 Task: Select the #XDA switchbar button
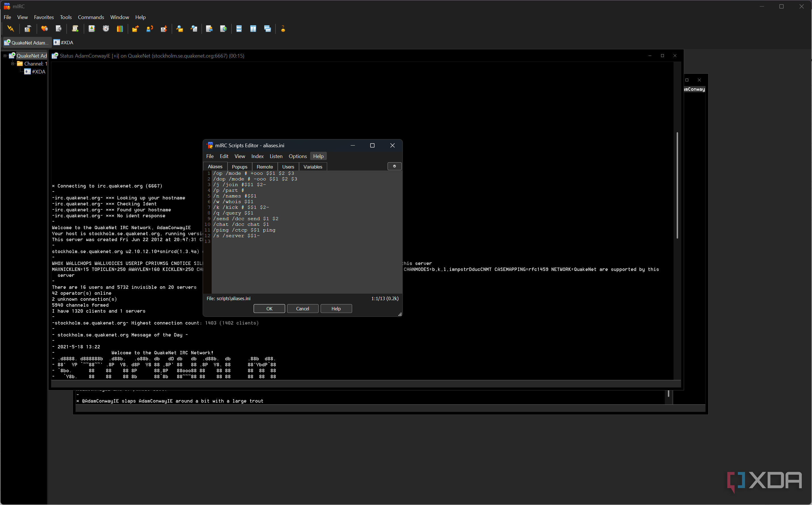pos(64,43)
